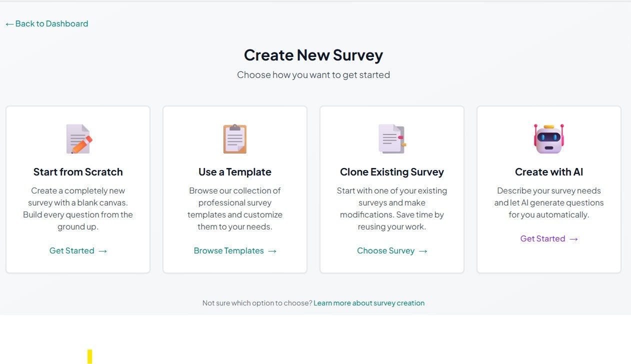Click Get Started under Start from Scratch
The height and width of the screenshot is (364, 631).
click(x=72, y=250)
